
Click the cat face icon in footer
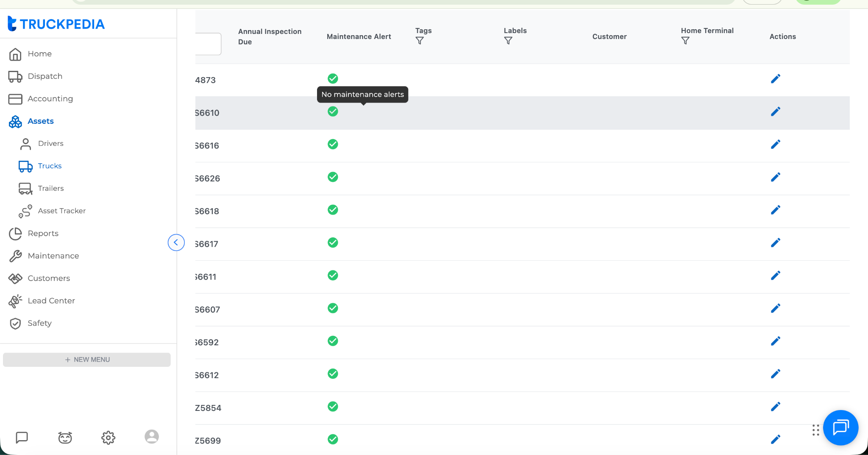[x=65, y=438]
